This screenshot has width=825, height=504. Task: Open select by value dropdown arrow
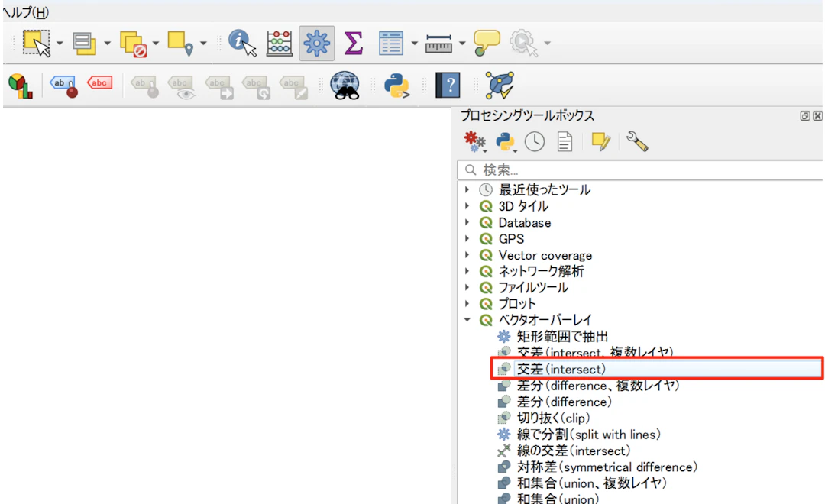coord(108,43)
